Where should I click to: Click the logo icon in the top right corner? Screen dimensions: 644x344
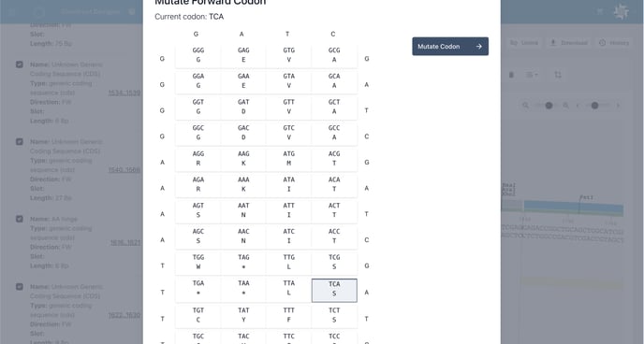(x=621, y=11)
